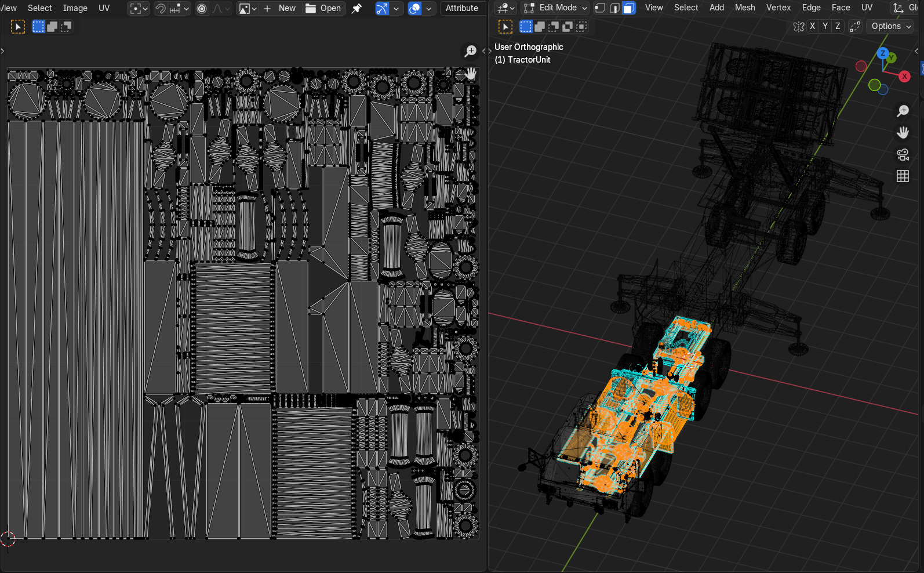Click the mesh symmetry butterfly icon
The width and height of the screenshot is (924, 573).
click(x=798, y=27)
